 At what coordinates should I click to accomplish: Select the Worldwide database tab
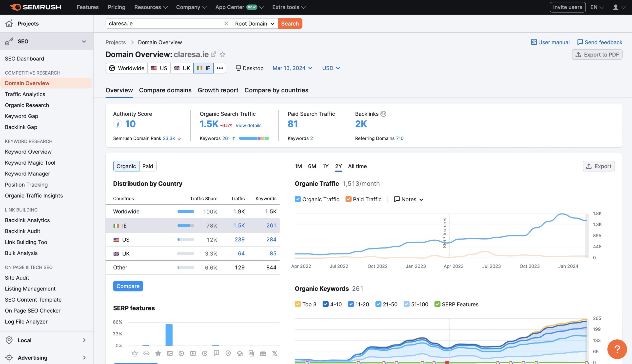coord(127,68)
